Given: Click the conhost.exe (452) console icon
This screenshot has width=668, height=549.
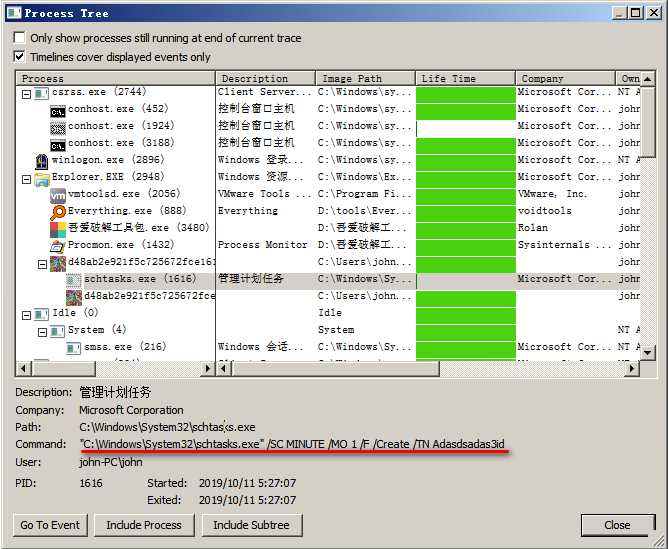Looking at the screenshot, I should 58,110.
